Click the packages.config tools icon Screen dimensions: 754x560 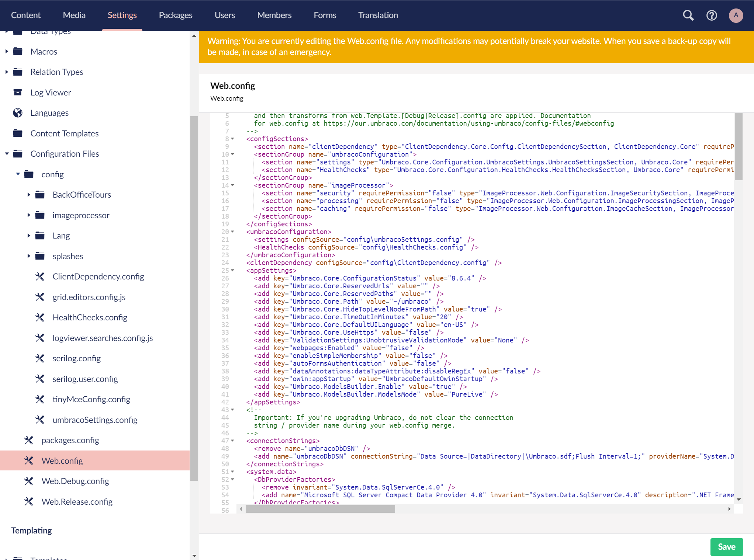click(29, 440)
